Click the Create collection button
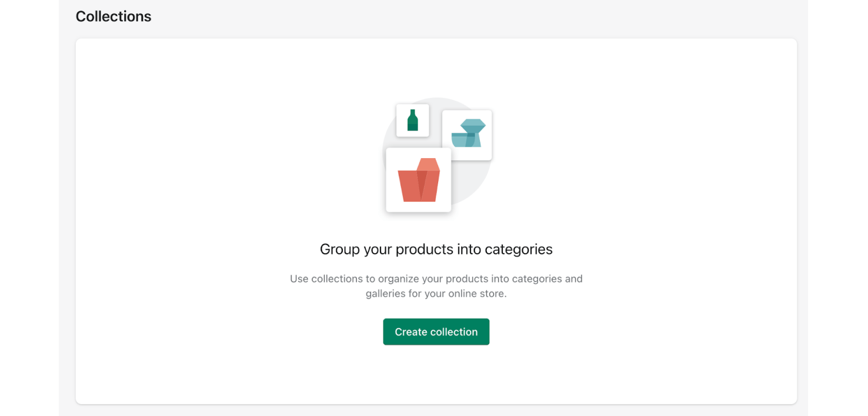The image size is (868, 416). tap(436, 331)
